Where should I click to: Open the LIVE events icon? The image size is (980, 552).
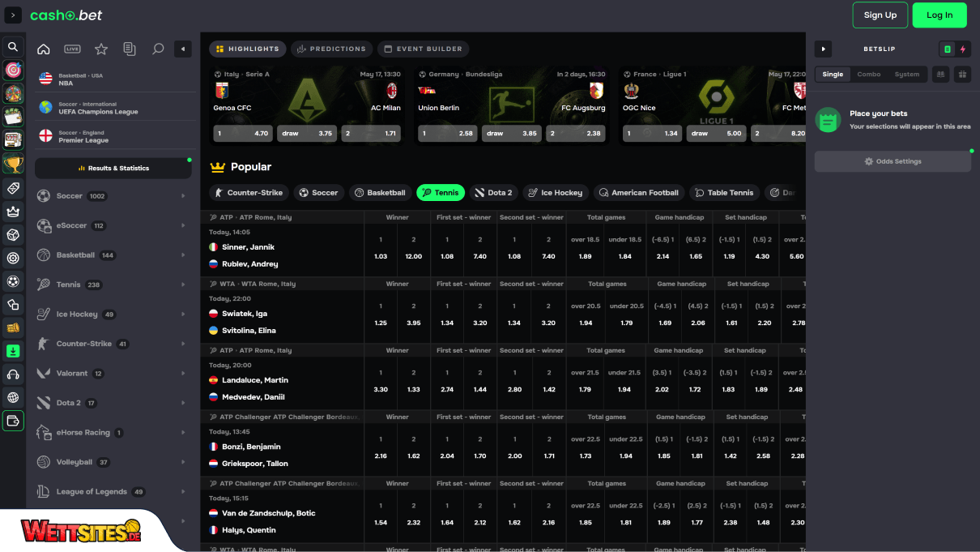click(72, 49)
